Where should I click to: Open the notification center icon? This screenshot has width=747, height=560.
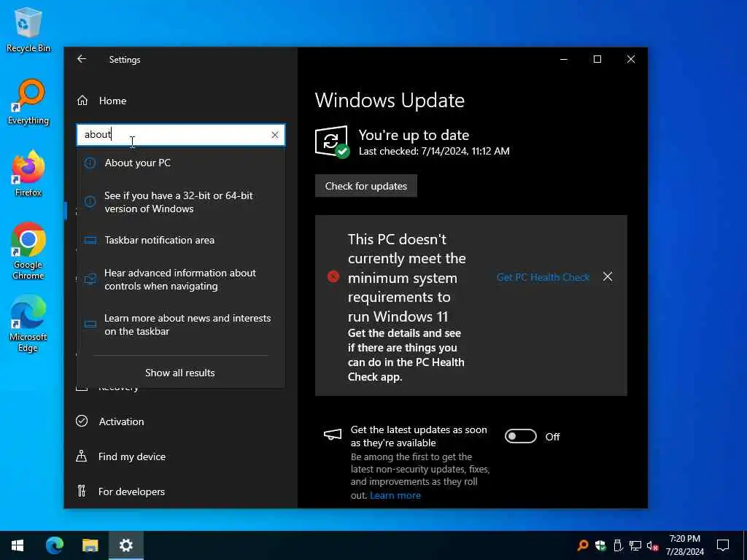pyautogui.click(x=723, y=545)
